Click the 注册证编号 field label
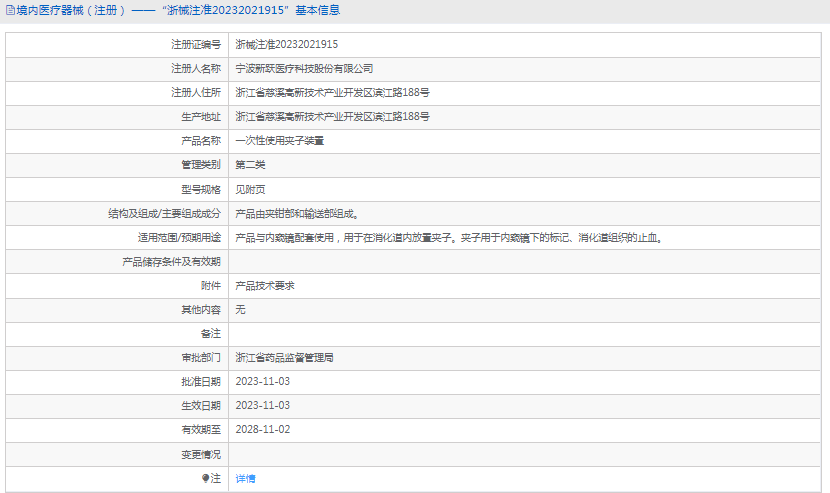Viewport: 830px width, 493px height. pyautogui.click(x=196, y=44)
